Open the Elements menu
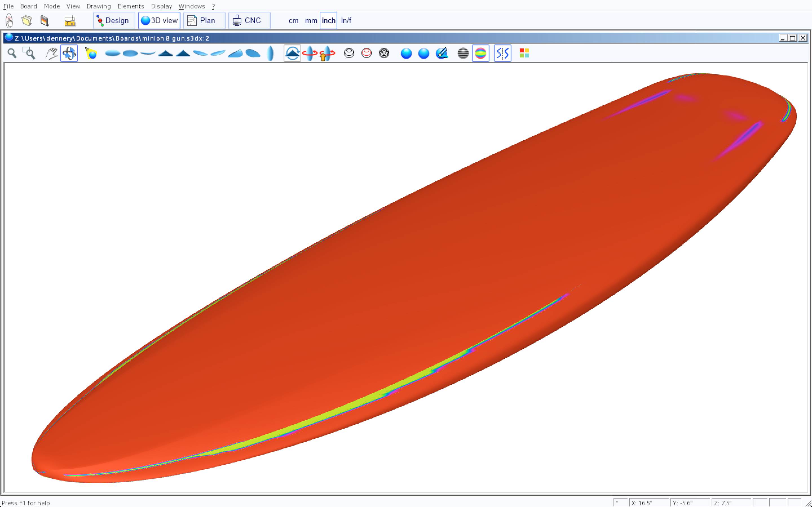The height and width of the screenshot is (507, 812). (x=131, y=6)
